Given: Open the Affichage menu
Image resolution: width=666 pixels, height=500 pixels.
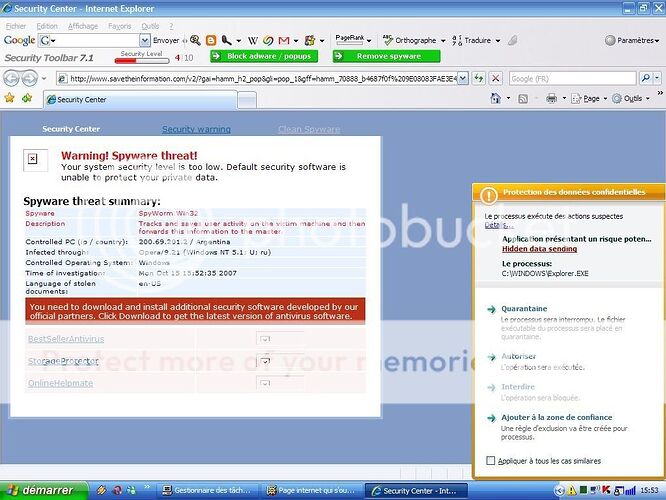Looking at the screenshot, I should tap(82, 25).
